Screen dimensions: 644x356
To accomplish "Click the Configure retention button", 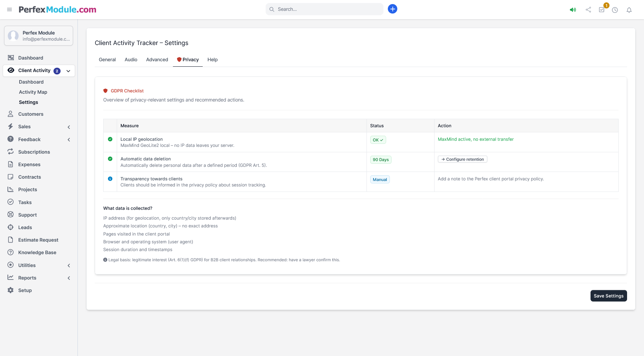I will [x=462, y=159].
